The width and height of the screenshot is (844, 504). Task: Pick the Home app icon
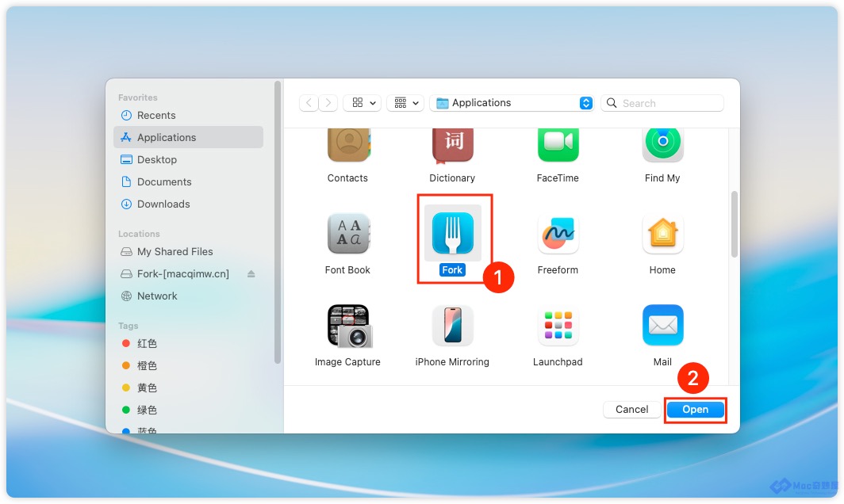662,235
